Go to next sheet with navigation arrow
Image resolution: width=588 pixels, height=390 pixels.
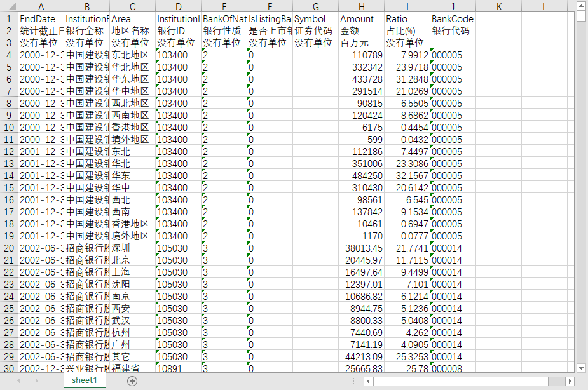point(36,381)
